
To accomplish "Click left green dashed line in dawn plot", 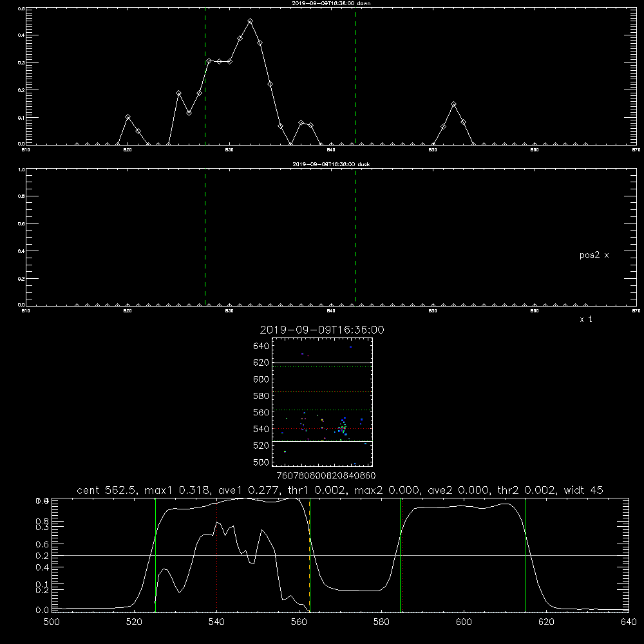I will (x=205, y=76).
